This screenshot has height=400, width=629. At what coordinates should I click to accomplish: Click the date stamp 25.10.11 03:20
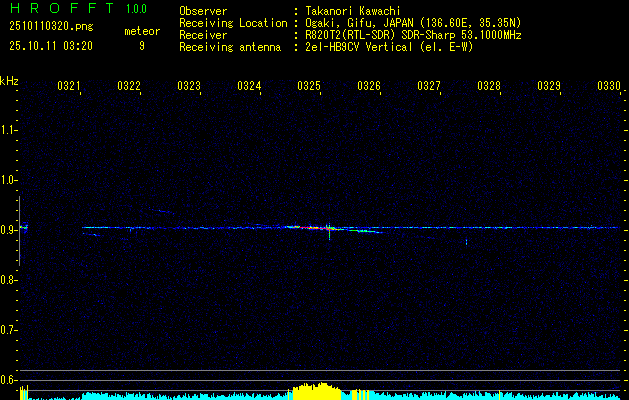click(51, 46)
